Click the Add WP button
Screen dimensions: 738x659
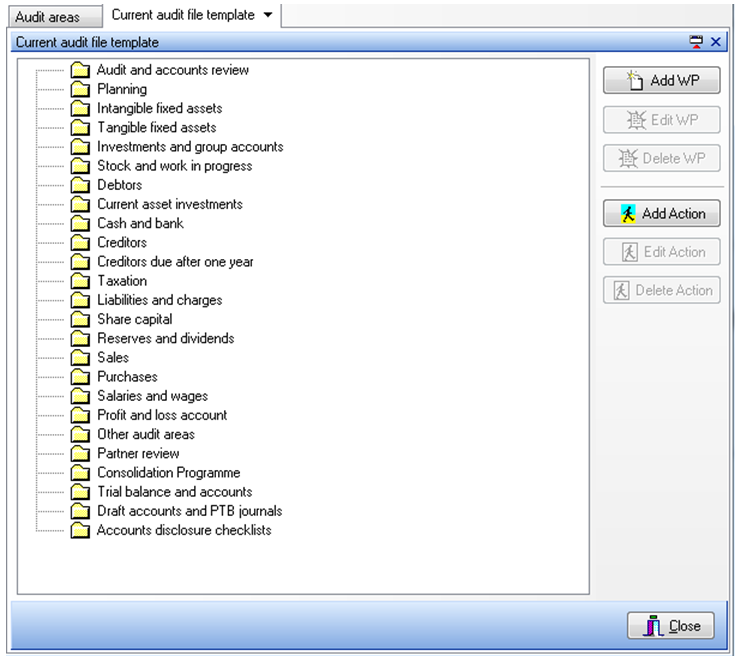coord(661,80)
